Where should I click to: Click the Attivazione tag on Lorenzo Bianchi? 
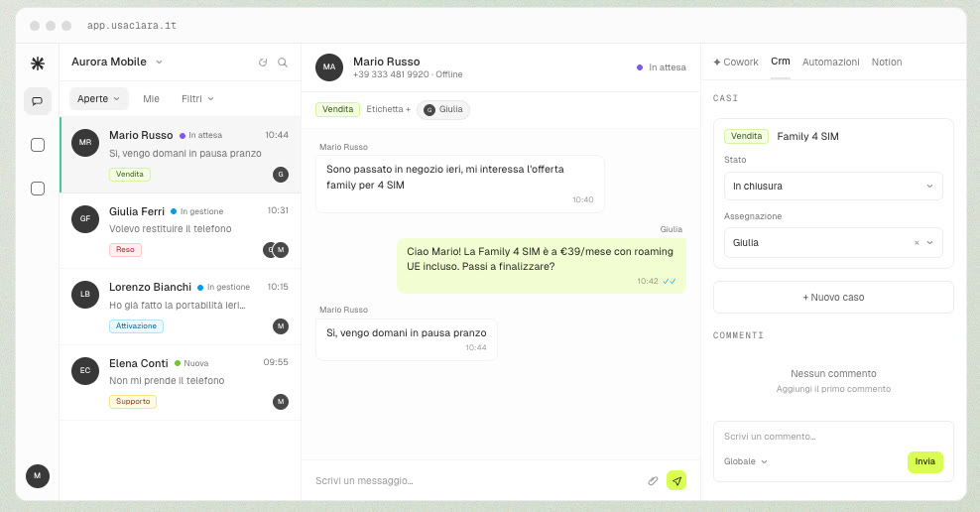click(136, 326)
